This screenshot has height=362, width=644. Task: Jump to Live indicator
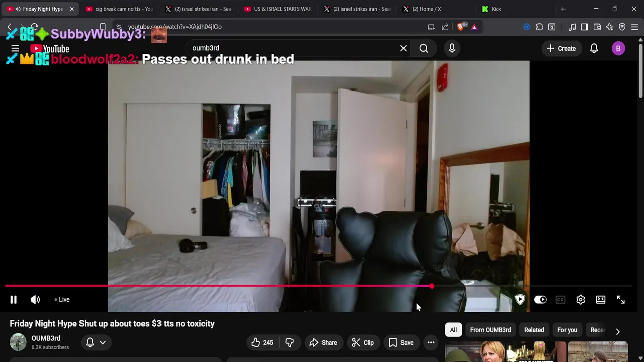(62, 300)
